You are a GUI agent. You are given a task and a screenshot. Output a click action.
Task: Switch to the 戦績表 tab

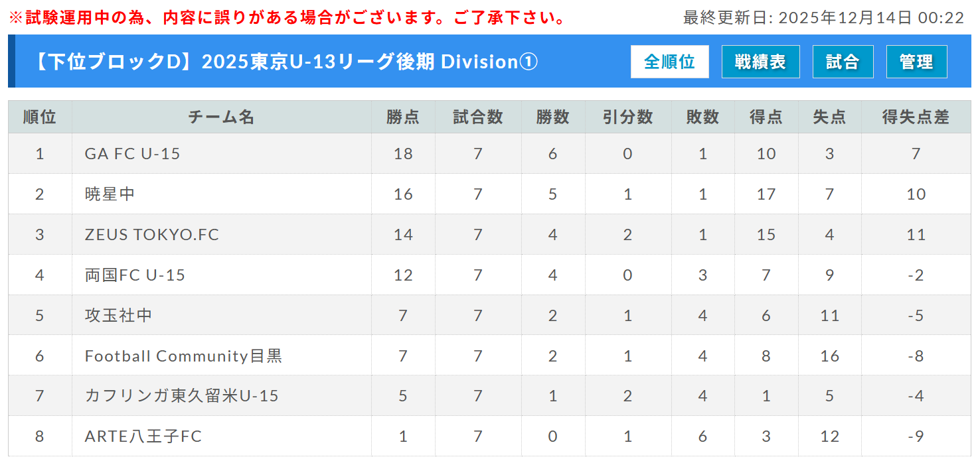760,62
